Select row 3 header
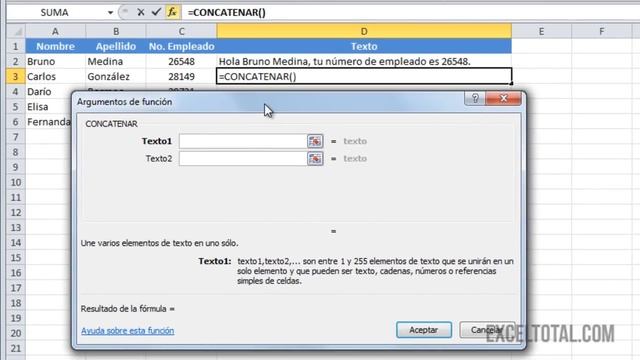640x360 pixels. (16, 76)
